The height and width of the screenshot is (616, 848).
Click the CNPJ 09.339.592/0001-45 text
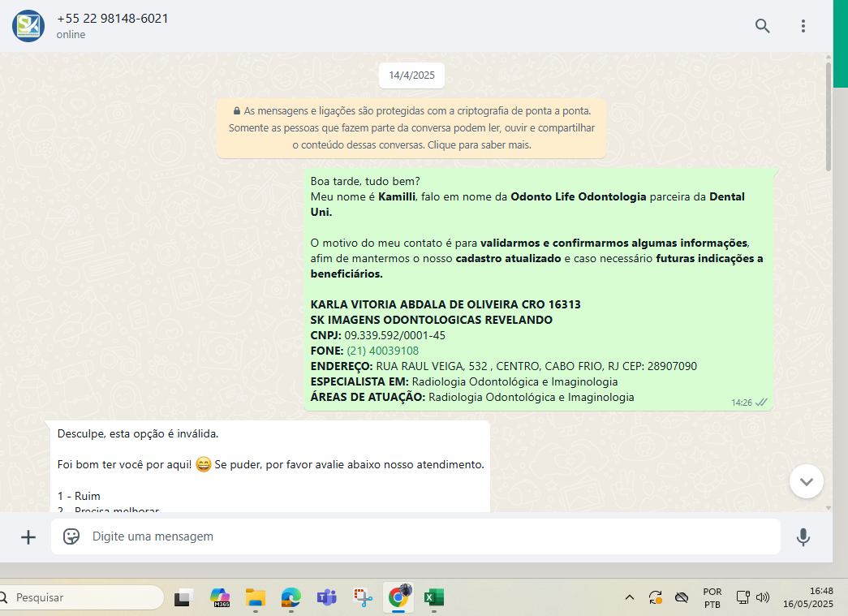(377, 335)
